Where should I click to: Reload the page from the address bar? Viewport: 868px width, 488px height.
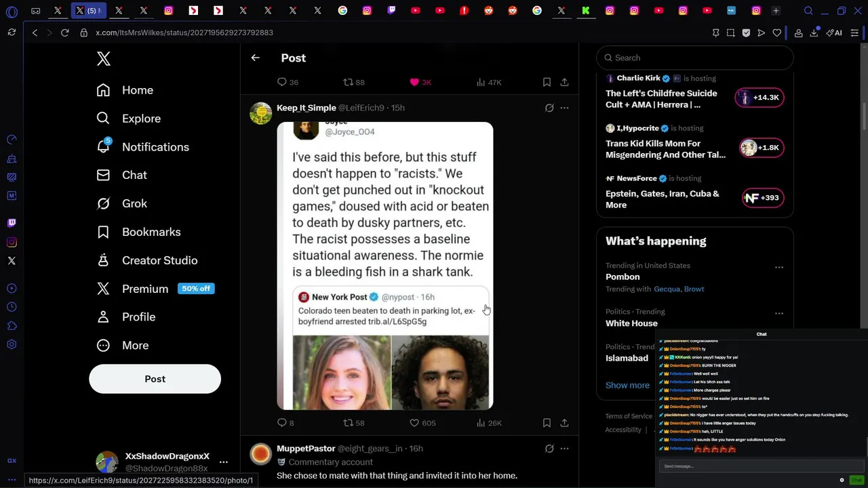[x=64, y=33]
